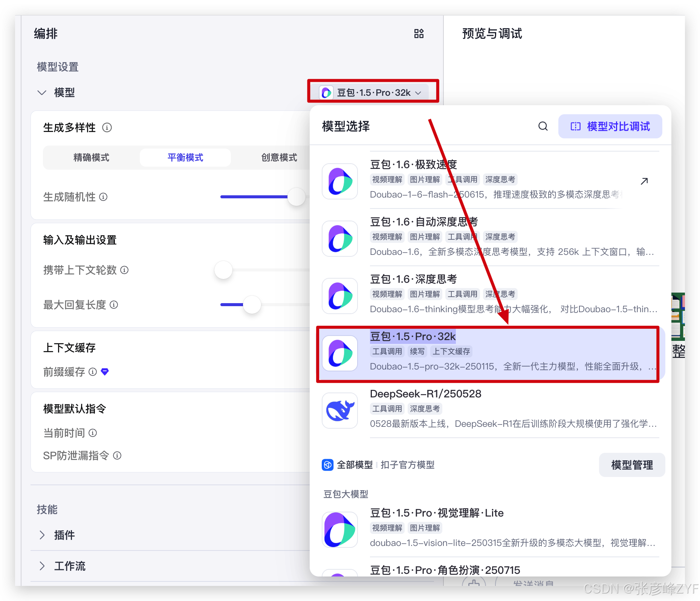Click the 上下文缓存 tag on 豆包·1.5·Pro·32k
This screenshot has width=700, height=601.
click(451, 351)
